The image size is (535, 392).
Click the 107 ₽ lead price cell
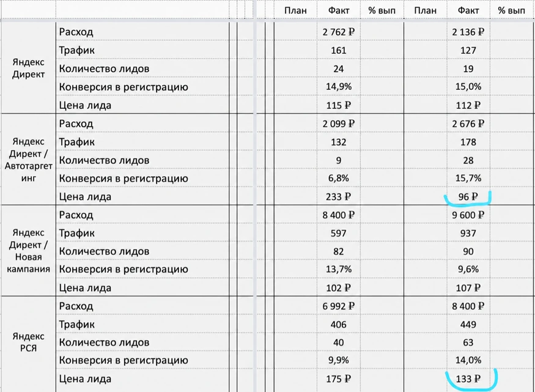coord(468,287)
